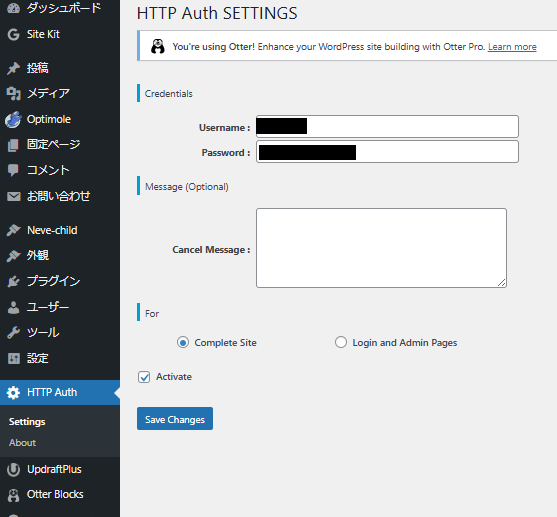Viewport: 557px width, 517px height.
Task: Toggle the Activate checkbox
Action: 144,377
